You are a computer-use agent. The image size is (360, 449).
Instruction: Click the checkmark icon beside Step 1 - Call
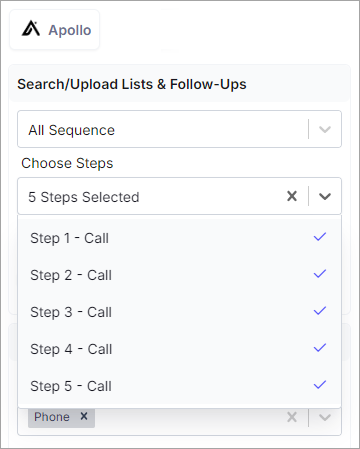coord(320,237)
